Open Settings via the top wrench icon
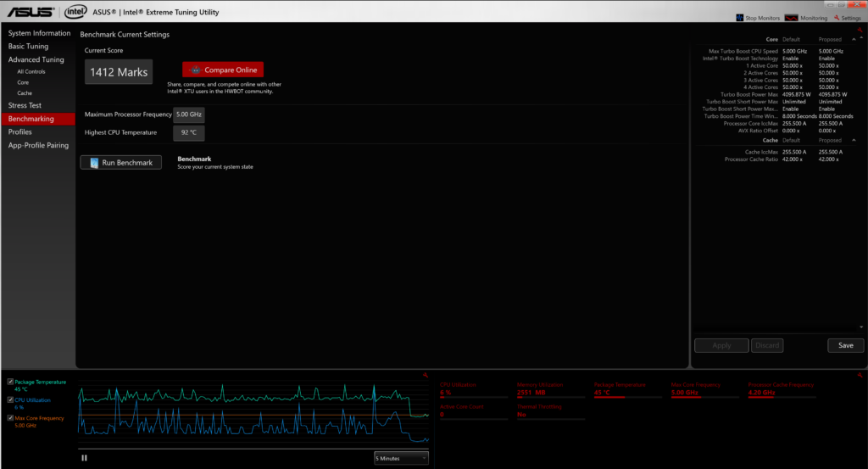 (837, 18)
